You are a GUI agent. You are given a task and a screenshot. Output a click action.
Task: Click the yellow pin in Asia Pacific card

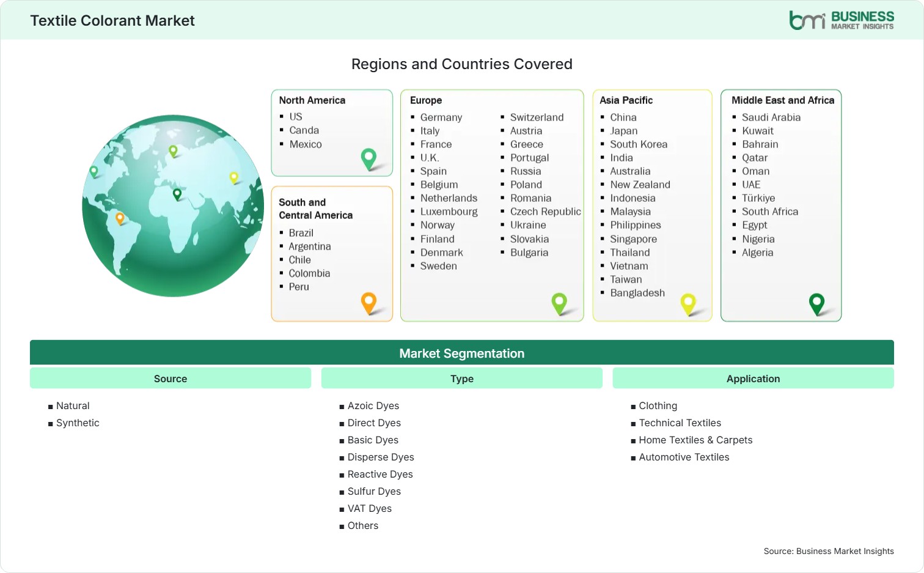[688, 304]
